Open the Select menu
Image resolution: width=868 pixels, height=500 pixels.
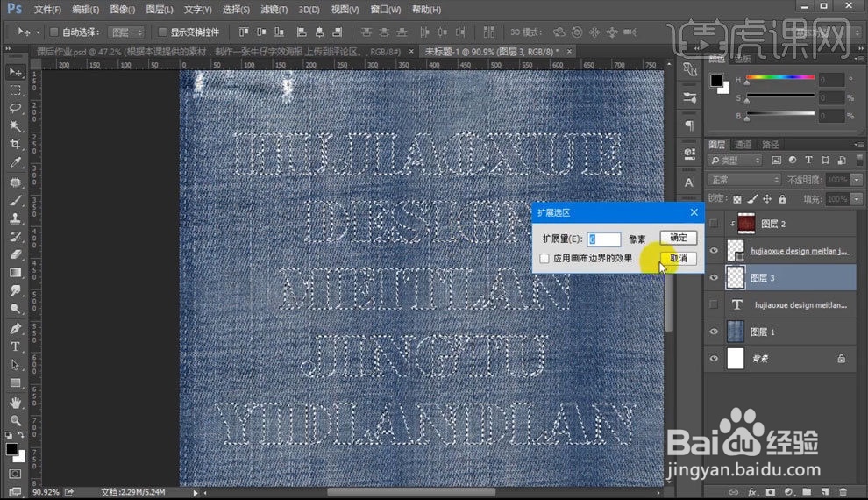point(236,10)
